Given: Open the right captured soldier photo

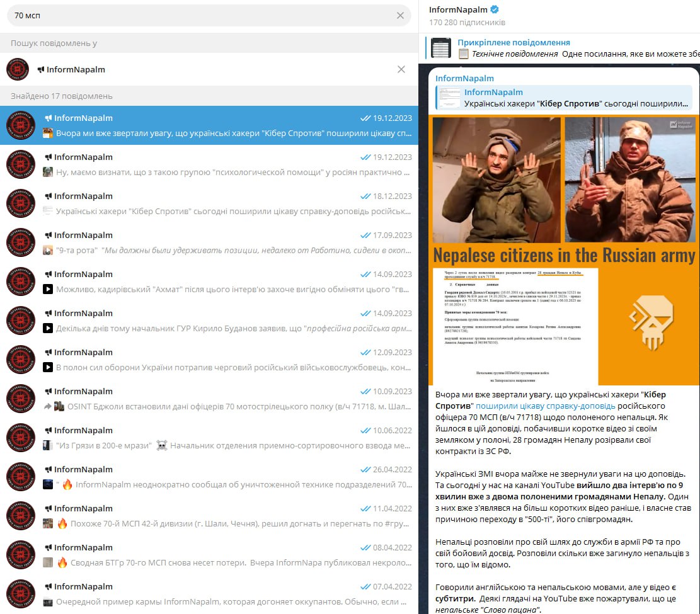Looking at the screenshot, I should tap(629, 179).
